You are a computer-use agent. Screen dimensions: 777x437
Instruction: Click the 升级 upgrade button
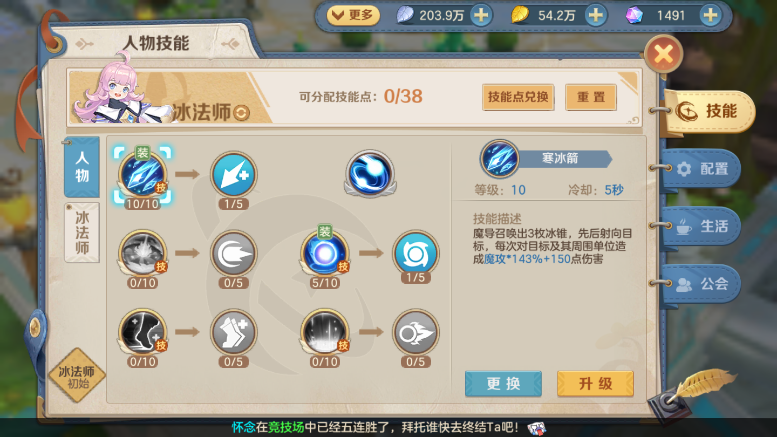(595, 383)
